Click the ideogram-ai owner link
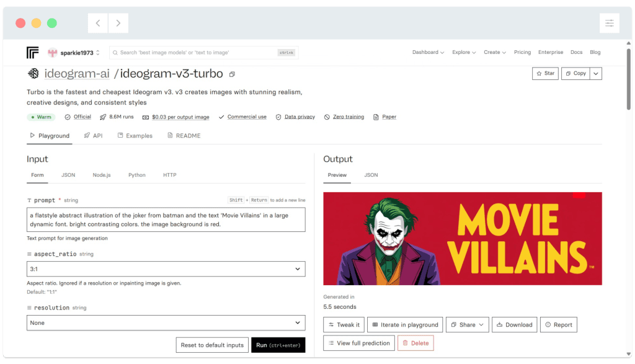635x364 pixels. click(77, 74)
